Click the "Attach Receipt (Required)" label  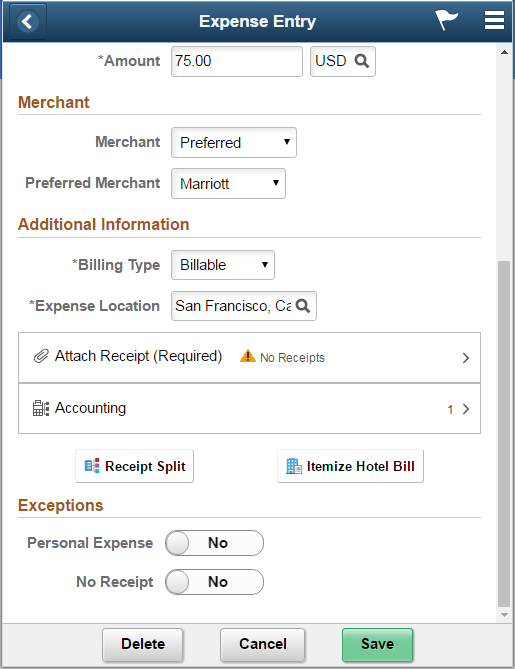(x=138, y=356)
